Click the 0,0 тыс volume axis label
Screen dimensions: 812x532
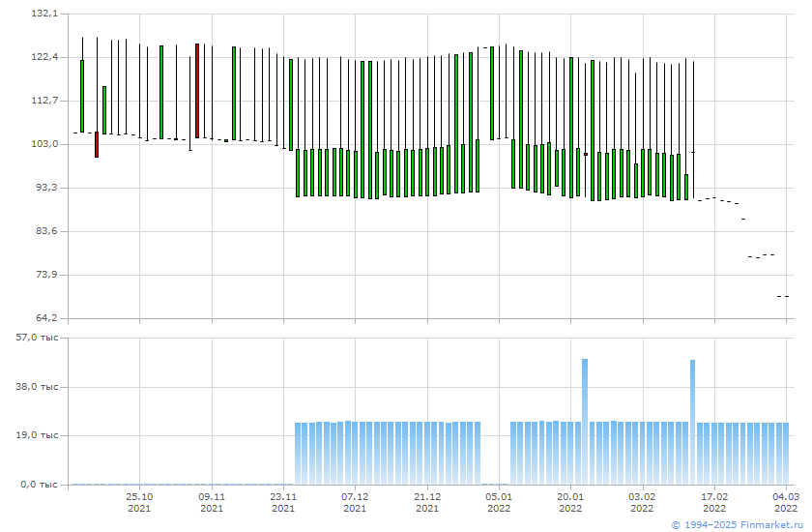click(x=39, y=485)
